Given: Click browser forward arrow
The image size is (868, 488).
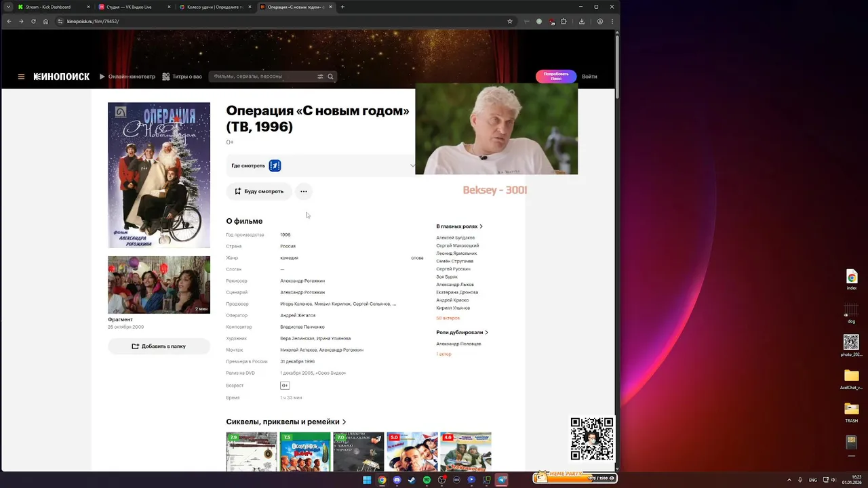Looking at the screenshot, I should pyautogui.click(x=21, y=21).
